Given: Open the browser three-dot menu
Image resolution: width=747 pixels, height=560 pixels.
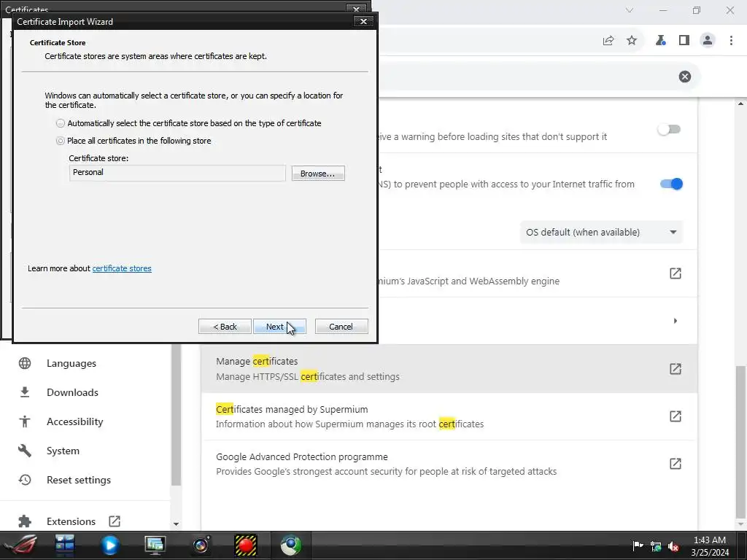Looking at the screenshot, I should pos(731,41).
